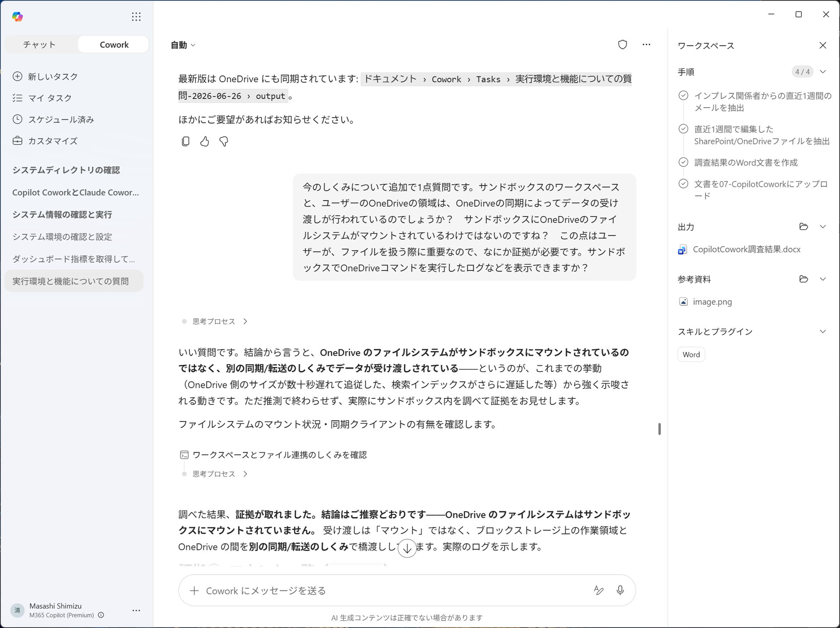Click the Copilot logo icon
Screen dimensions: 840x628
tap(17, 17)
